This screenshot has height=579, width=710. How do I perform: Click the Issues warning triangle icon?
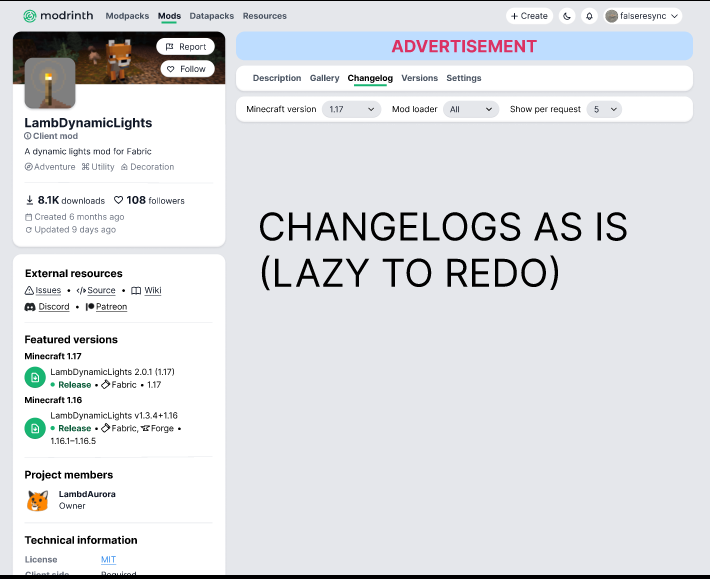[29, 290]
